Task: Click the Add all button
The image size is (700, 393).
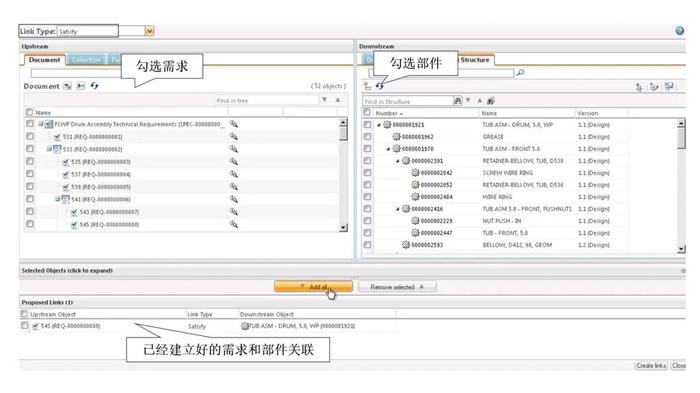Action: pos(313,287)
